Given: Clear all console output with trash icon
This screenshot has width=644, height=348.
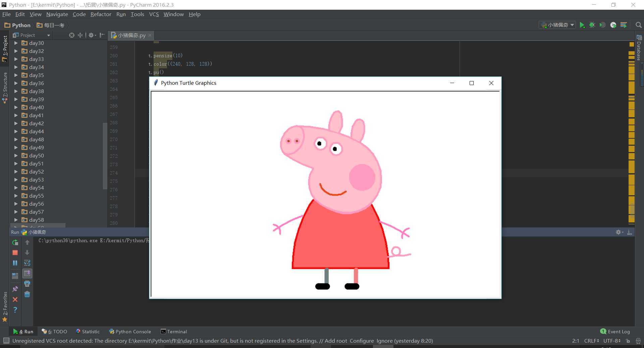Looking at the screenshot, I should (x=27, y=294).
